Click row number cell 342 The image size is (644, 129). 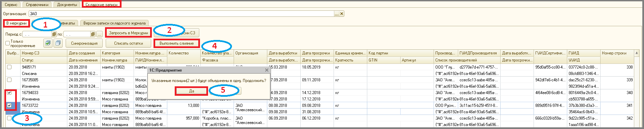coord(617,118)
